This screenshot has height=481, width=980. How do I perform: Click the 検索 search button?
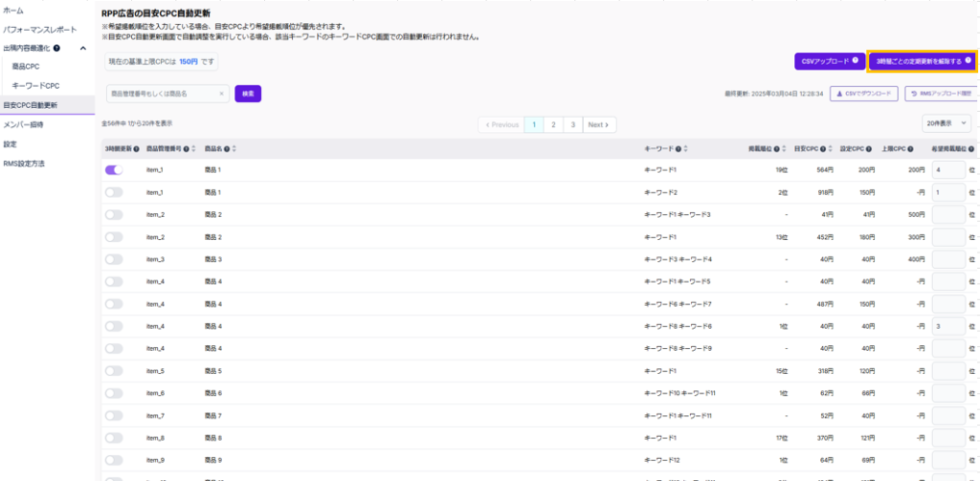[x=248, y=94]
